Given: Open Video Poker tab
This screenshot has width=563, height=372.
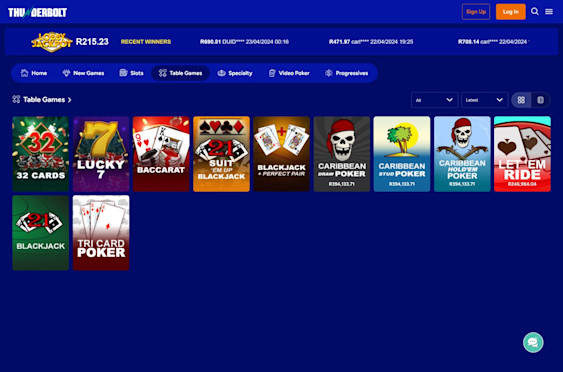Looking at the screenshot, I should pyautogui.click(x=289, y=73).
